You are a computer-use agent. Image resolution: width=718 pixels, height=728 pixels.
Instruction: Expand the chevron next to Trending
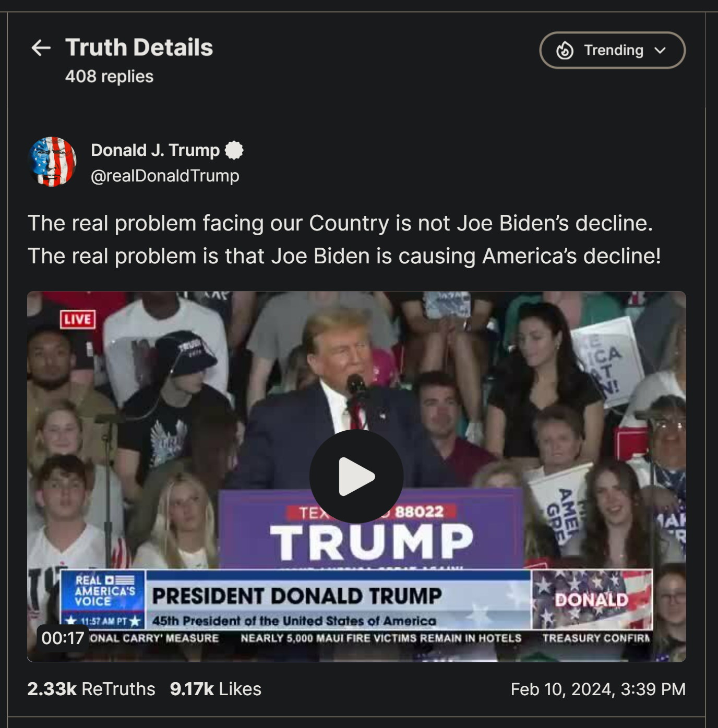pyautogui.click(x=660, y=50)
